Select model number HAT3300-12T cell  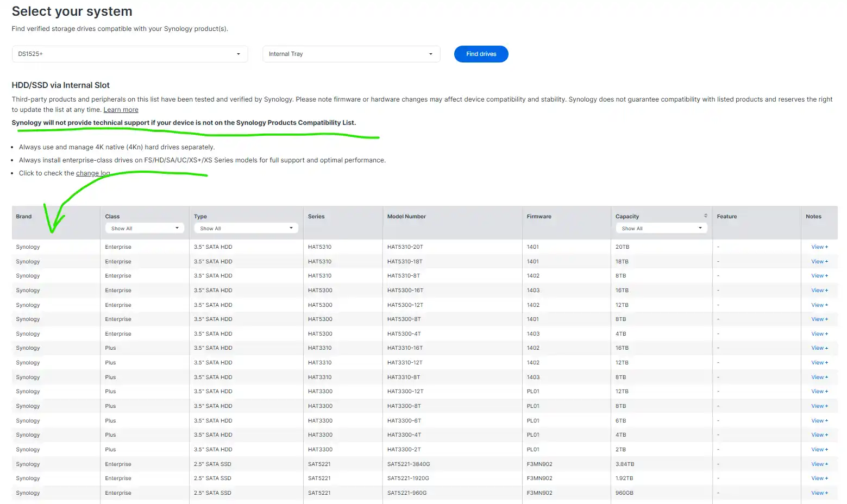click(x=405, y=392)
